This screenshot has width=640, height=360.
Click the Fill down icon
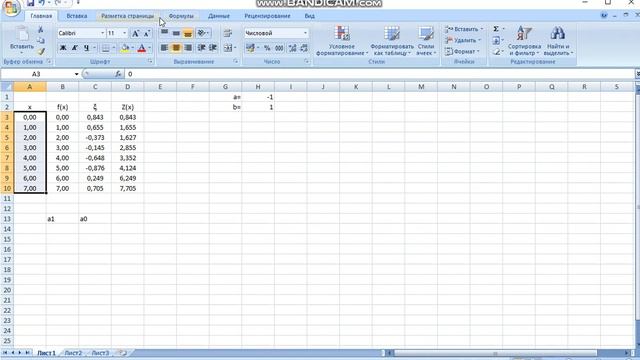[496, 40]
